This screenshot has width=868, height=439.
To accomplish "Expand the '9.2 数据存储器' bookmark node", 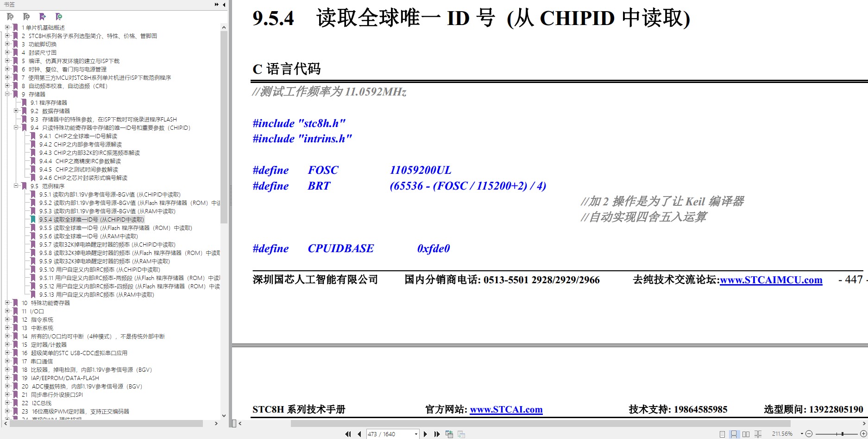I will 16,111.
